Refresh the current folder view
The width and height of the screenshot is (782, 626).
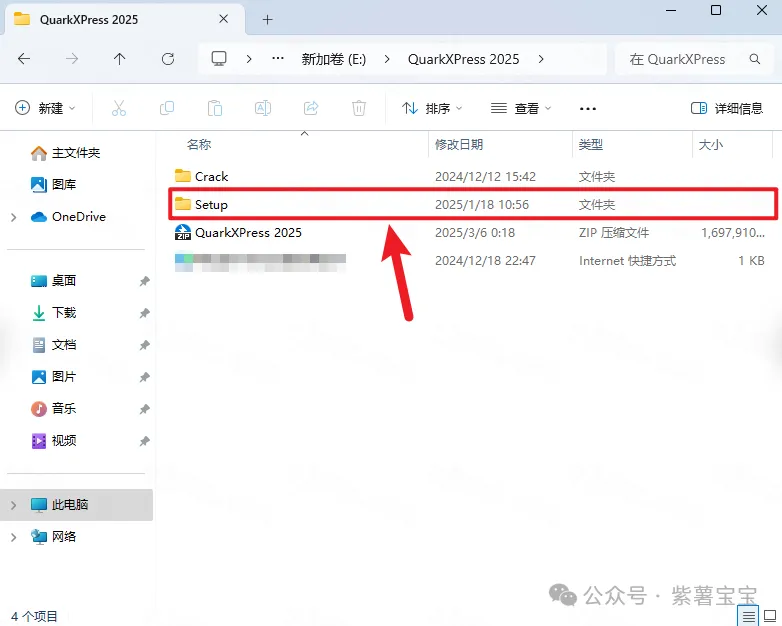coord(168,59)
